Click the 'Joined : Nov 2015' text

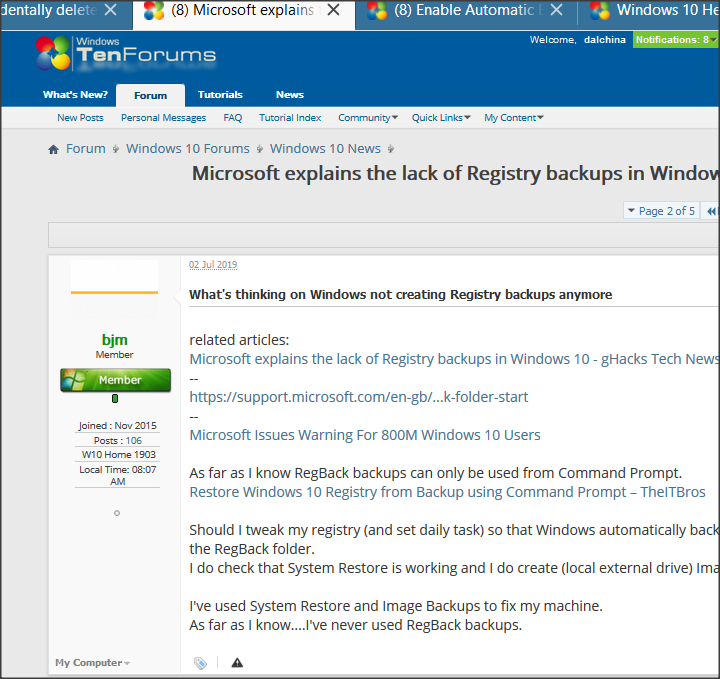(117, 426)
